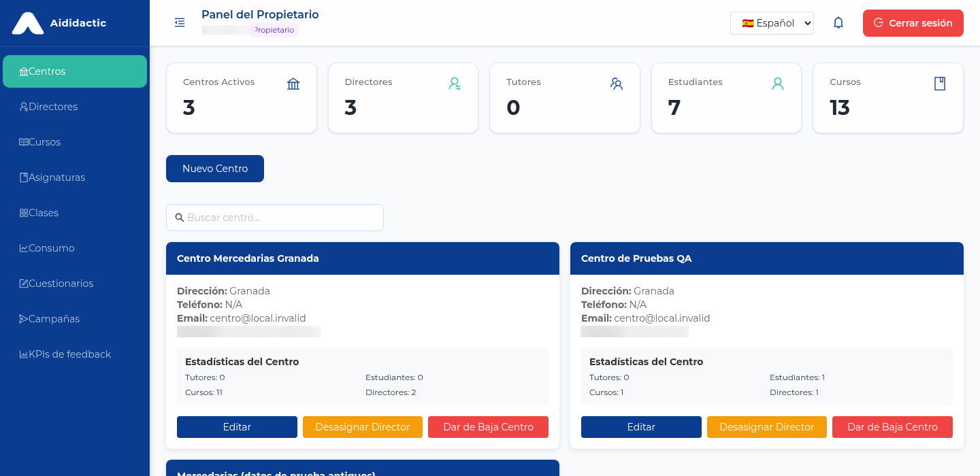Viewport: 980px width, 476px height.
Task: Click the user icon on Estudiantes card
Action: click(778, 84)
